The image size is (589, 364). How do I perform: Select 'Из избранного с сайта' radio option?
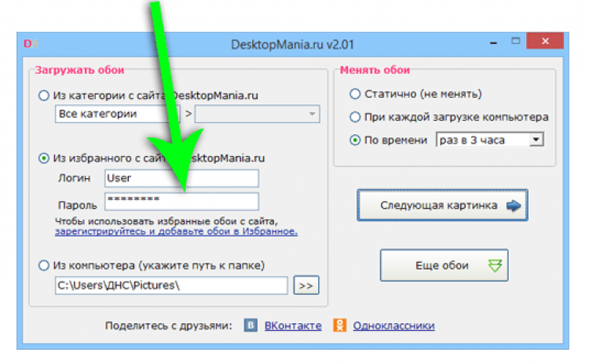coord(44,158)
